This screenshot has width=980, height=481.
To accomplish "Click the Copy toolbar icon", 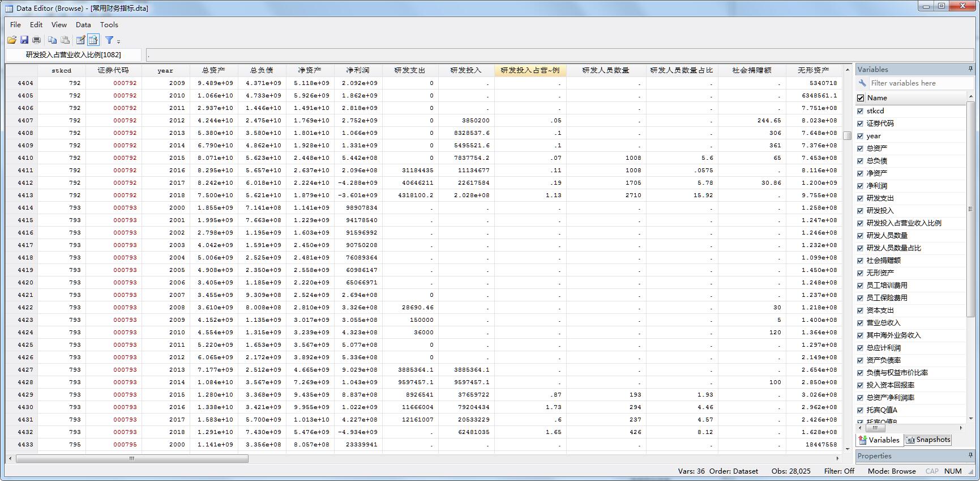I will click(52, 40).
